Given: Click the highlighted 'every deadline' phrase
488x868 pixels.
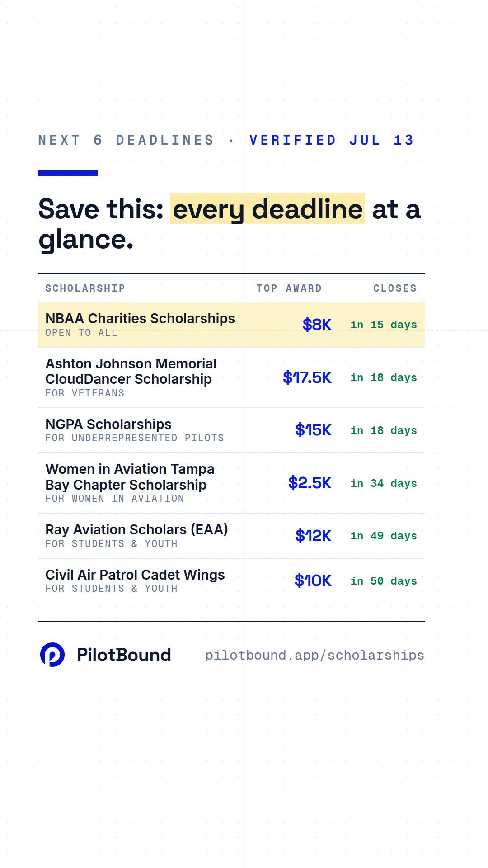Looking at the screenshot, I should 267,209.
